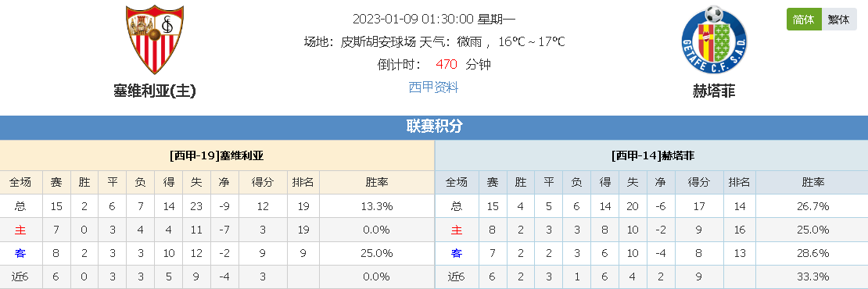The height and width of the screenshot is (289, 868).
Task: Click the Sevilla club crest logo
Action: click(x=155, y=40)
